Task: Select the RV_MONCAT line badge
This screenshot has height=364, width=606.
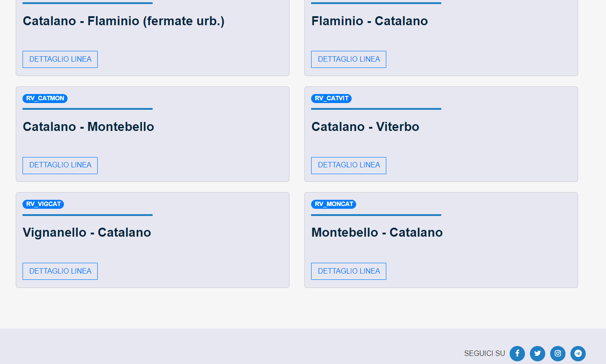Action: [x=334, y=204]
